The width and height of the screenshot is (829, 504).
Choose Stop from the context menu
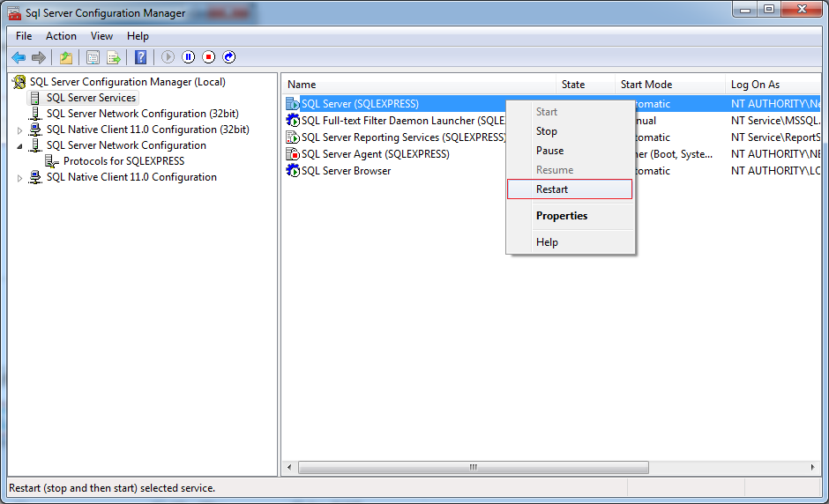571,131
